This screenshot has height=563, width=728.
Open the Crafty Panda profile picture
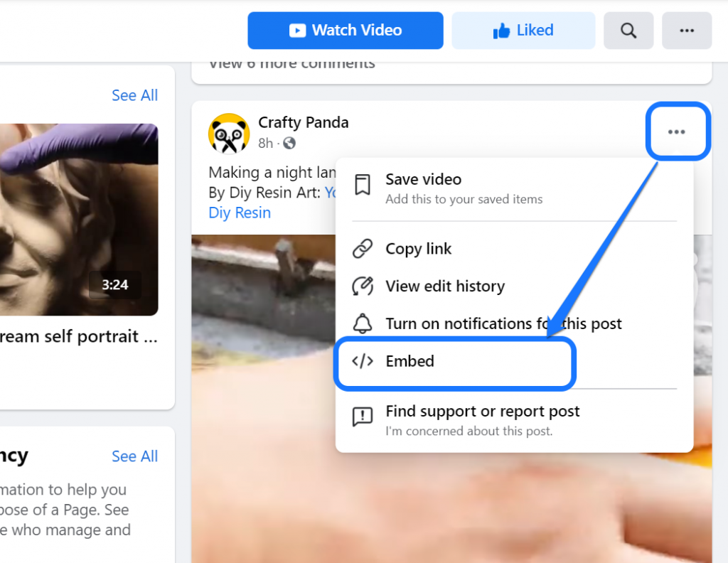229,133
